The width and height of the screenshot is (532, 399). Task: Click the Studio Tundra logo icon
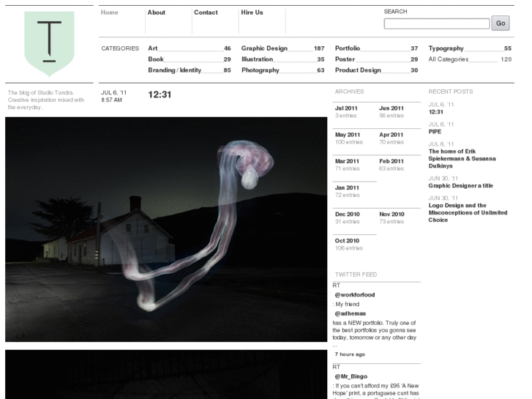coord(49,44)
